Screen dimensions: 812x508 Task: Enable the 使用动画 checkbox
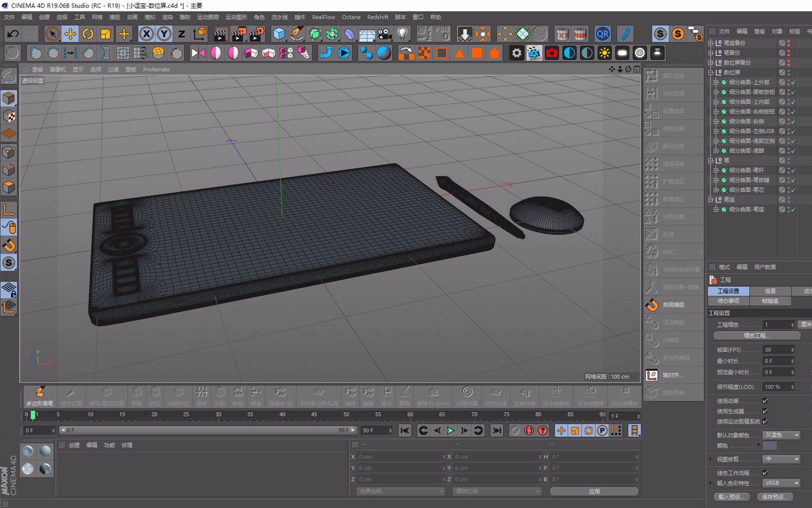pos(766,401)
